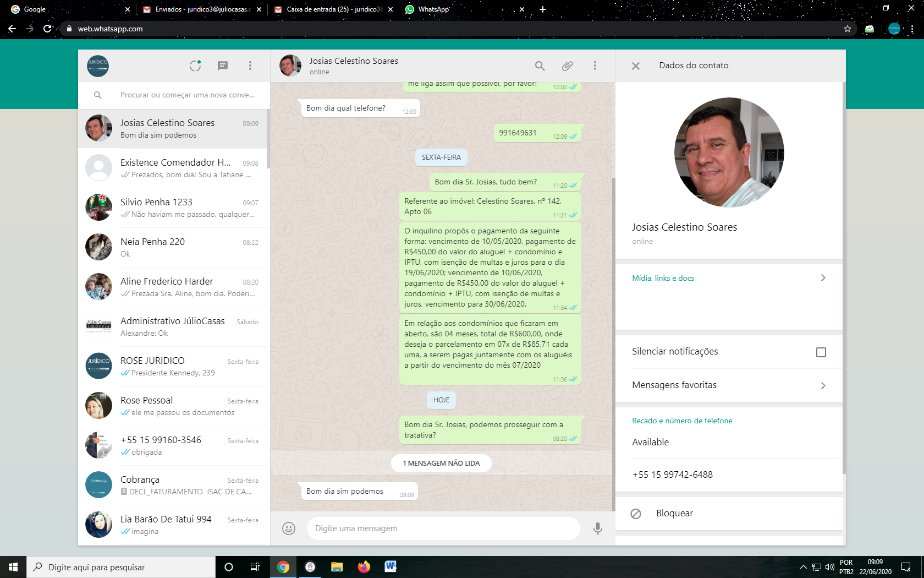Viewport: 924px width, 578px height.
Task: View Josias's large profile photo
Action: pos(729,152)
